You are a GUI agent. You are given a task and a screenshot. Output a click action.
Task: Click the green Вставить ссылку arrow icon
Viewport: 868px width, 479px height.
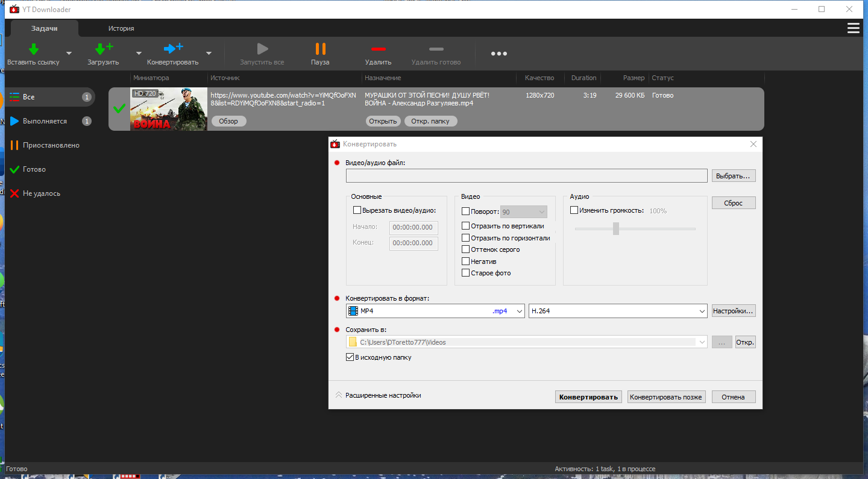pos(34,49)
